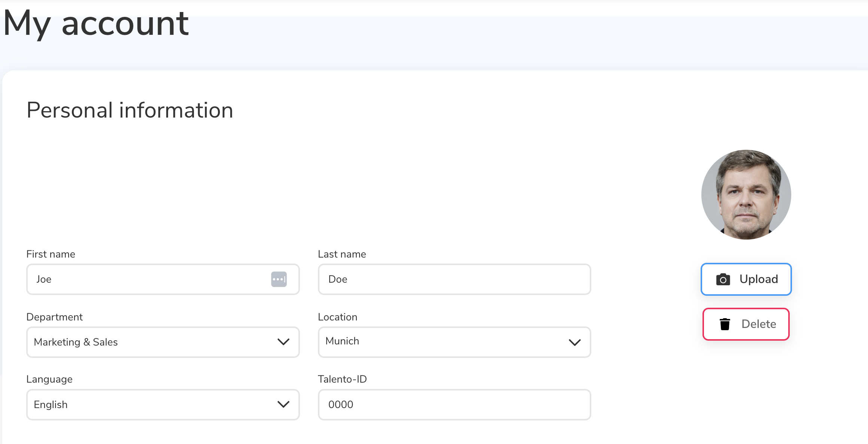The width and height of the screenshot is (868, 444).
Task: Click the chevron arrow in Department field
Action: pyautogui.click(x=283, y=342)
